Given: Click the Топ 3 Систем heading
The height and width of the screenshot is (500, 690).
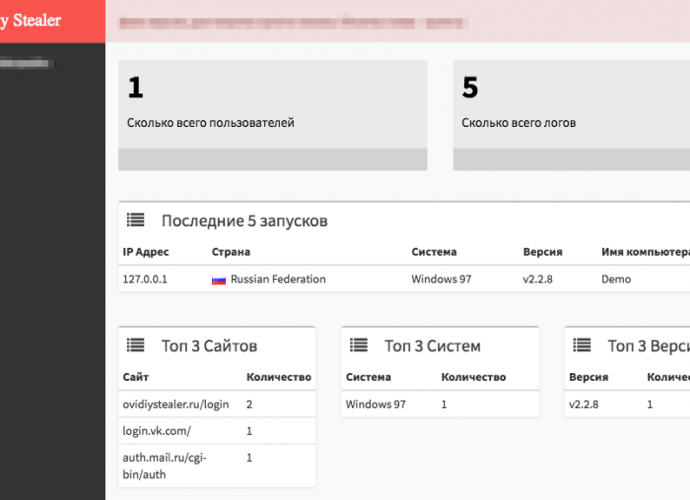Looking at the screenshot, I should click(x=433, y=346).
